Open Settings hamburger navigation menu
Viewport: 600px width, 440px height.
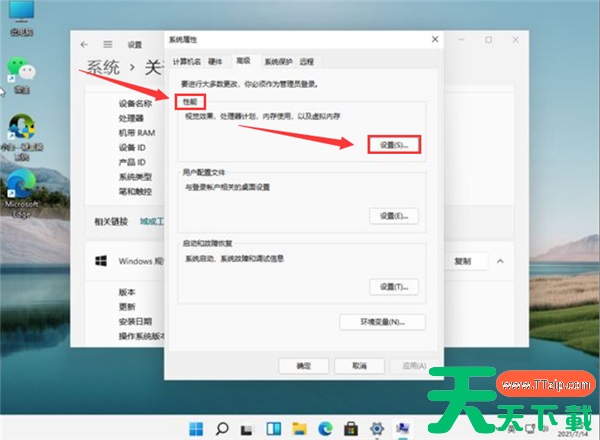108,44
